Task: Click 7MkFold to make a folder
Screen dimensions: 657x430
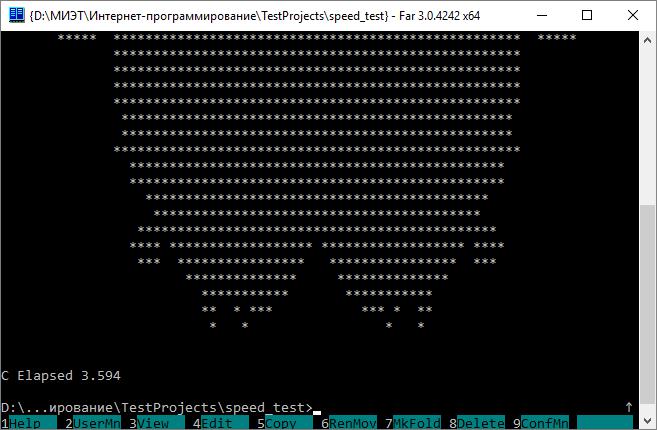Action: click(x=413, y=423)
